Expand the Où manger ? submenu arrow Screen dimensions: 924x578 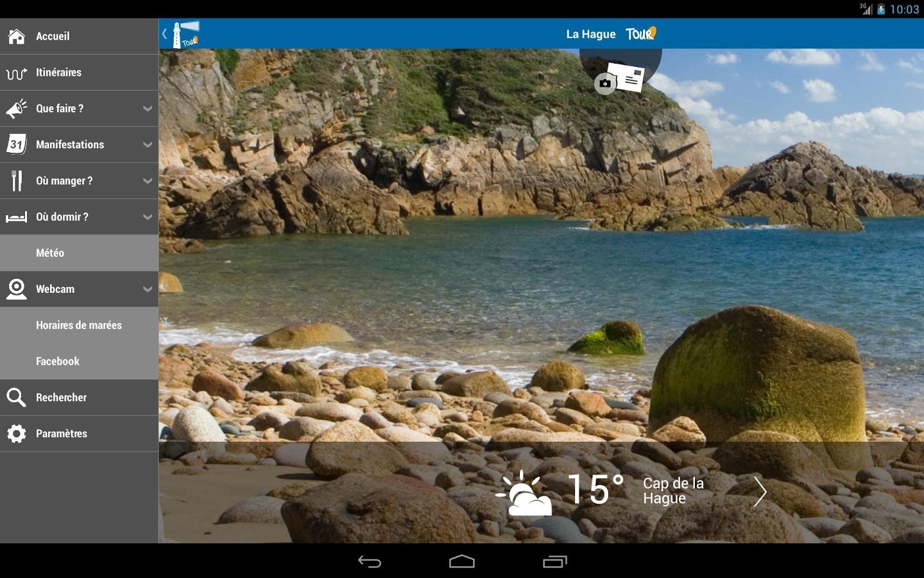[148, 181]
